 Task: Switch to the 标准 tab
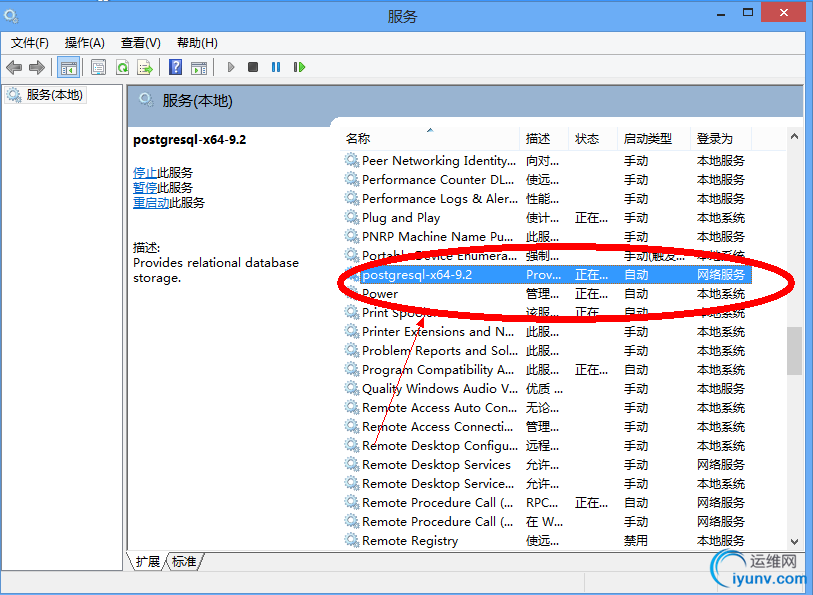click(184, 562)
